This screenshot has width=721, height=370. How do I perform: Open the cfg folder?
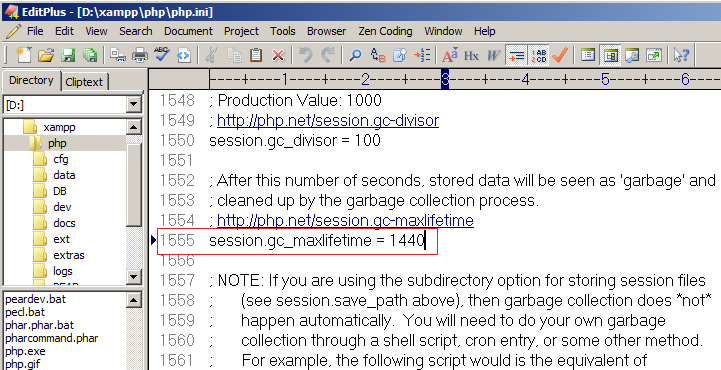(61, 159)
